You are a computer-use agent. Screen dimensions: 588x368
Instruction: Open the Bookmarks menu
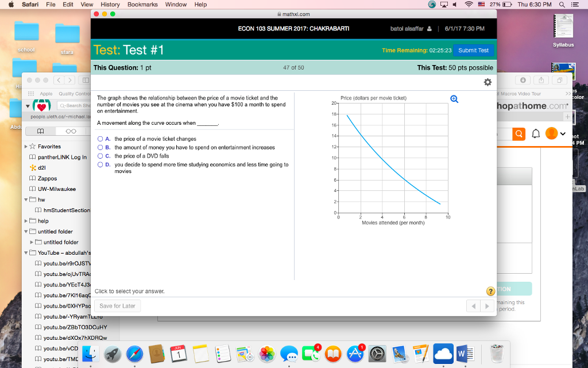[x=142, y=5]
